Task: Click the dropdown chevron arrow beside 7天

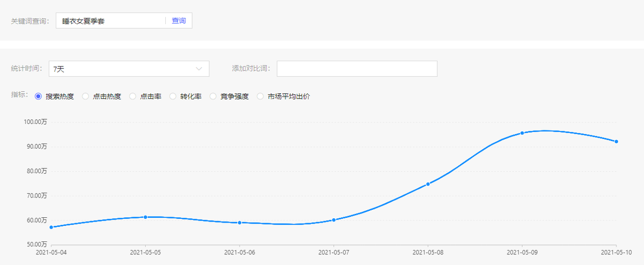Action: (199, 69)
